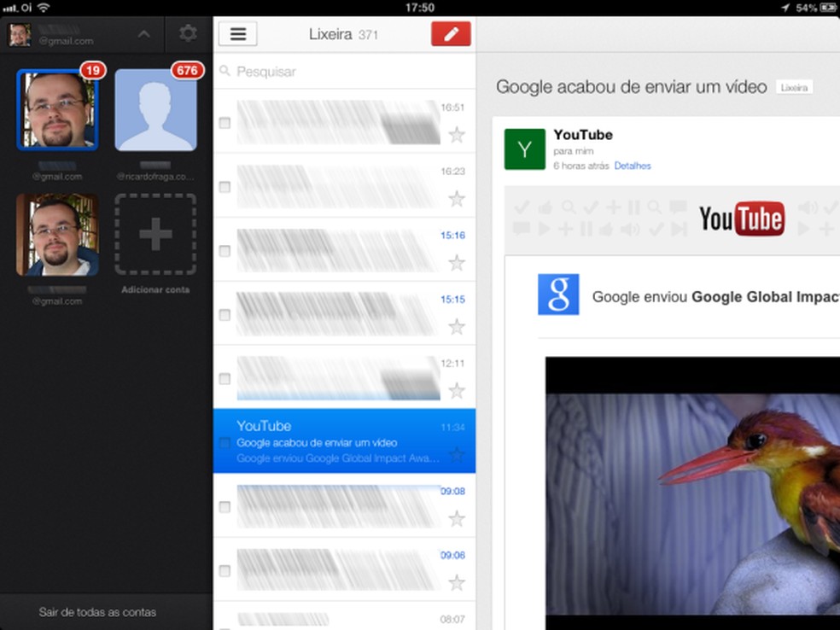
Task: Compose a new email with red pencil button
Action: pos(451,34)
